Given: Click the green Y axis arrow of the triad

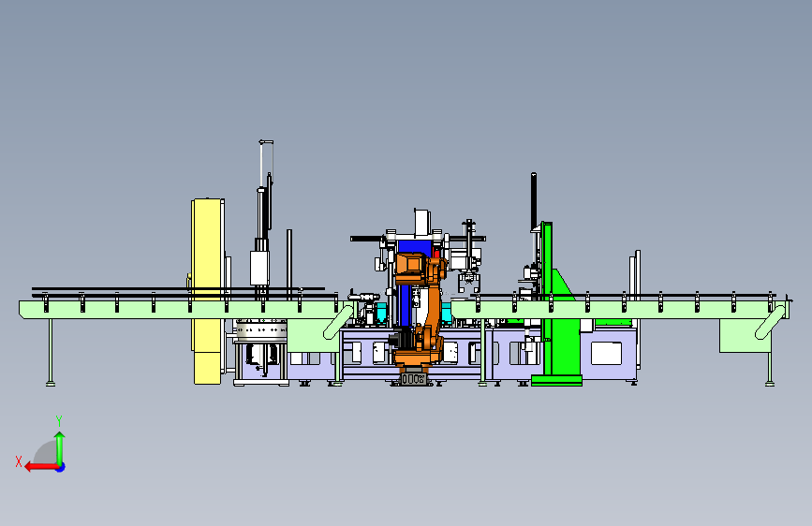Looking at the screenshot, I should [60, 448].
